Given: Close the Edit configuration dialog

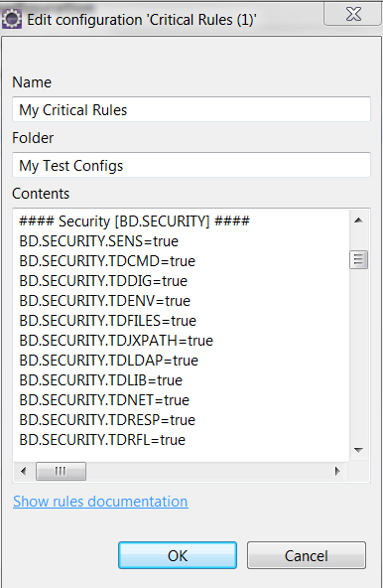Looking at the screenshot, I should (352, 15).
